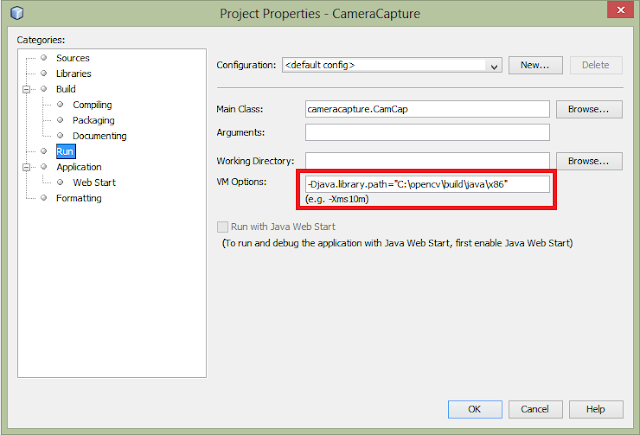Viewport: 640px width, 435px height.
Task: Click into the Arguments field
Action: (427, 133)
